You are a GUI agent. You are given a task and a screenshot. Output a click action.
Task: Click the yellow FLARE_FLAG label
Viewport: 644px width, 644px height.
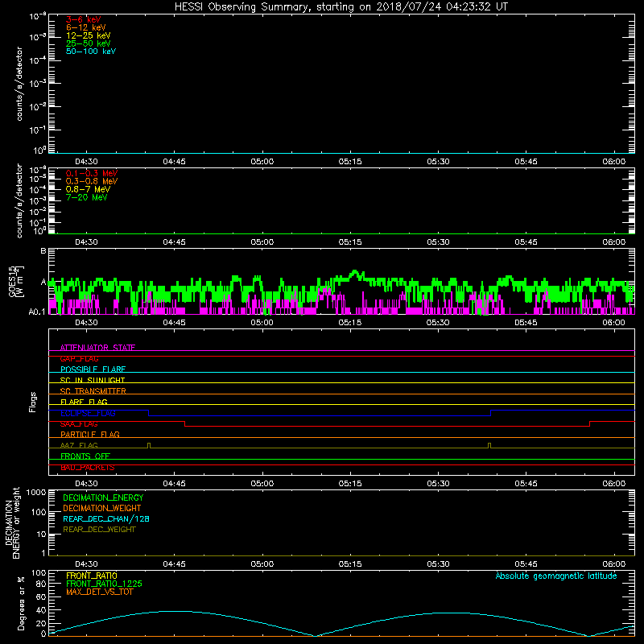(x=84, y=402)
